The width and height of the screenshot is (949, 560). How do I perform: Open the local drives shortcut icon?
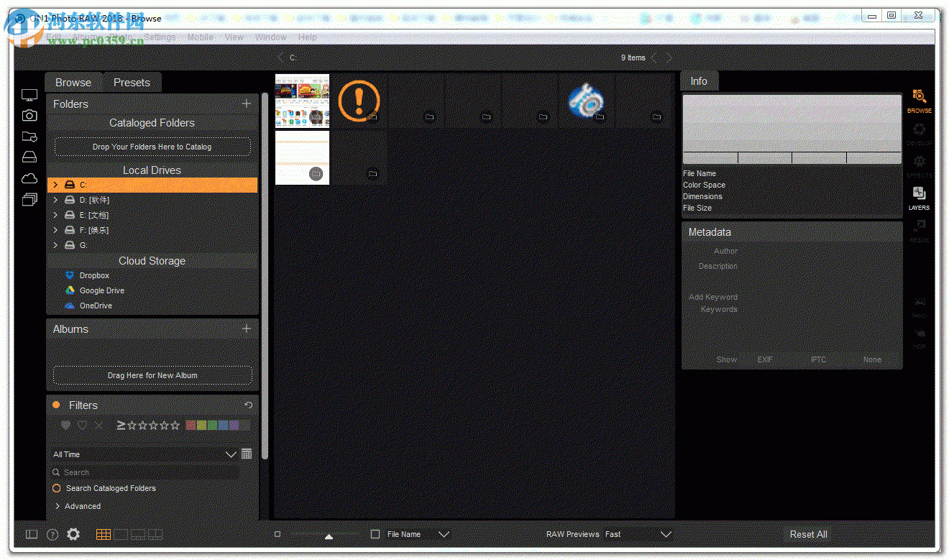click(x=29, y=157)
